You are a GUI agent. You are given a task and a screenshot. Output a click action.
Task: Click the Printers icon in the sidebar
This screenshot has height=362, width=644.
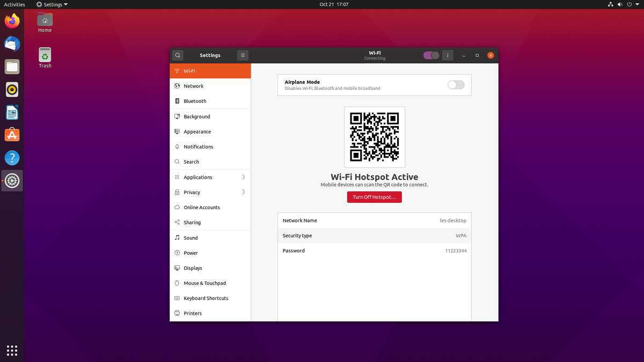pos(177,313)
